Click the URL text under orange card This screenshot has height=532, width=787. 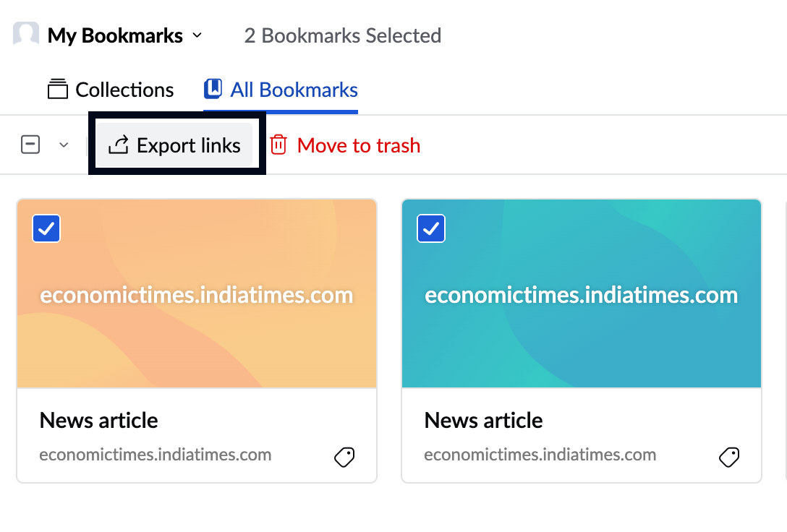point(155,454)
